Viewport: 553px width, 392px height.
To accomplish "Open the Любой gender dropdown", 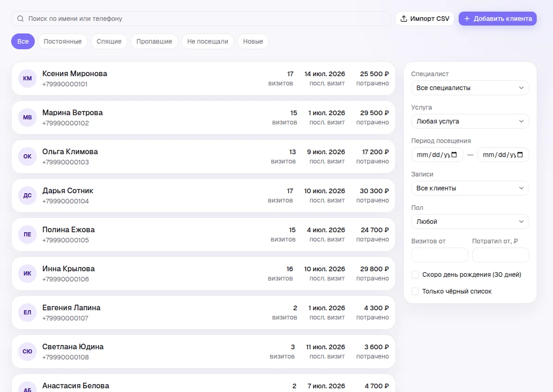I will [470, 222].
